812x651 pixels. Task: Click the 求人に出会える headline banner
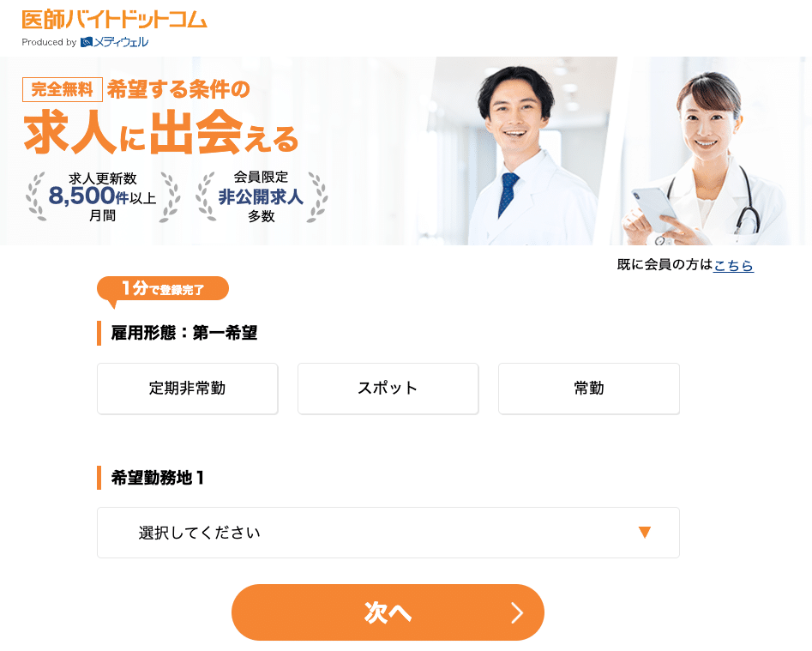tap(161, 133)
